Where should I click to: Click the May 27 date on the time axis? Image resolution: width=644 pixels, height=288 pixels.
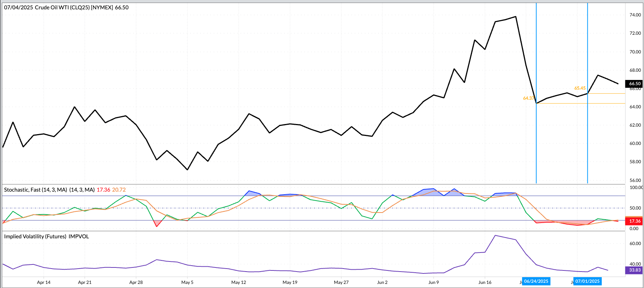click(341, 282)
